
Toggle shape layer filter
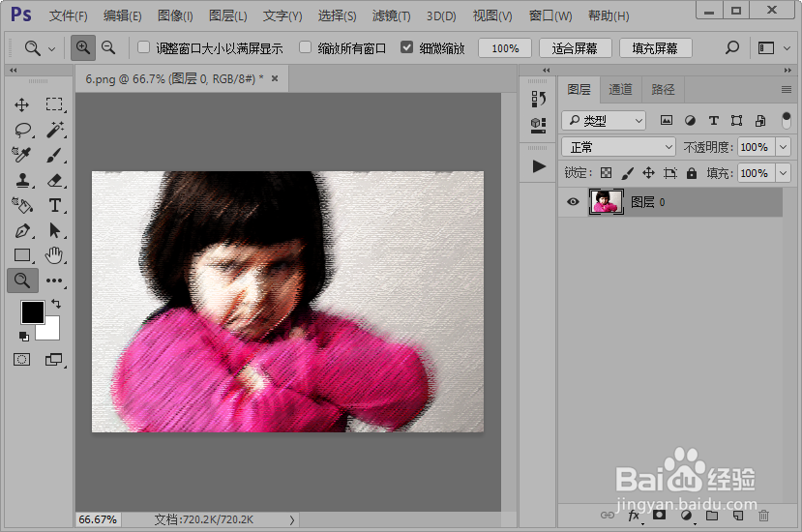[736, 120]
